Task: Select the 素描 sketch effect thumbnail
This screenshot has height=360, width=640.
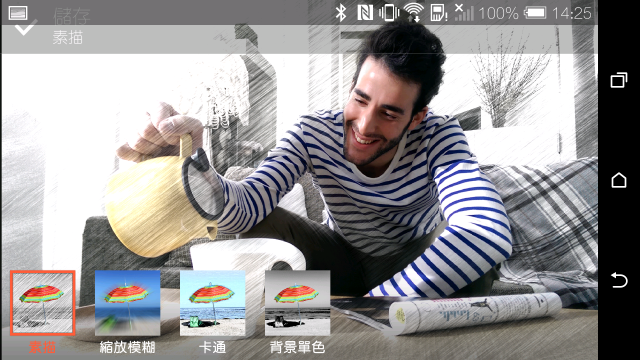Action: pos(43,303)
